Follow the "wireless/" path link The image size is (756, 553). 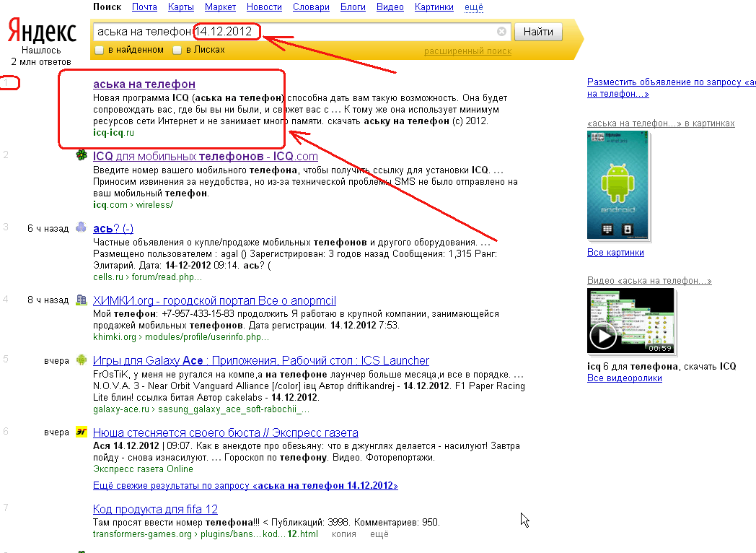[154, 204]
